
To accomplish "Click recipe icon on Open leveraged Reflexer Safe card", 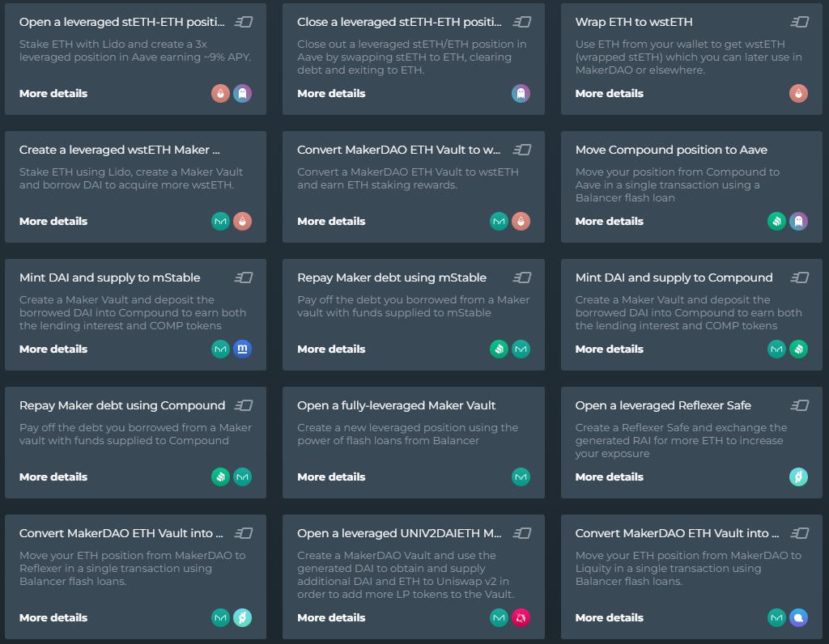I will tap(799, 405).
